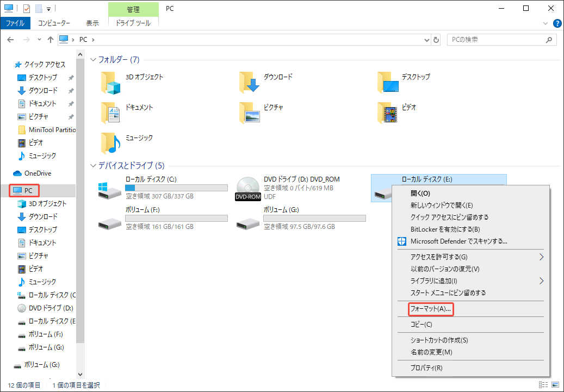Open quick access toolbar customize dropdown

[x=48, y=9]
